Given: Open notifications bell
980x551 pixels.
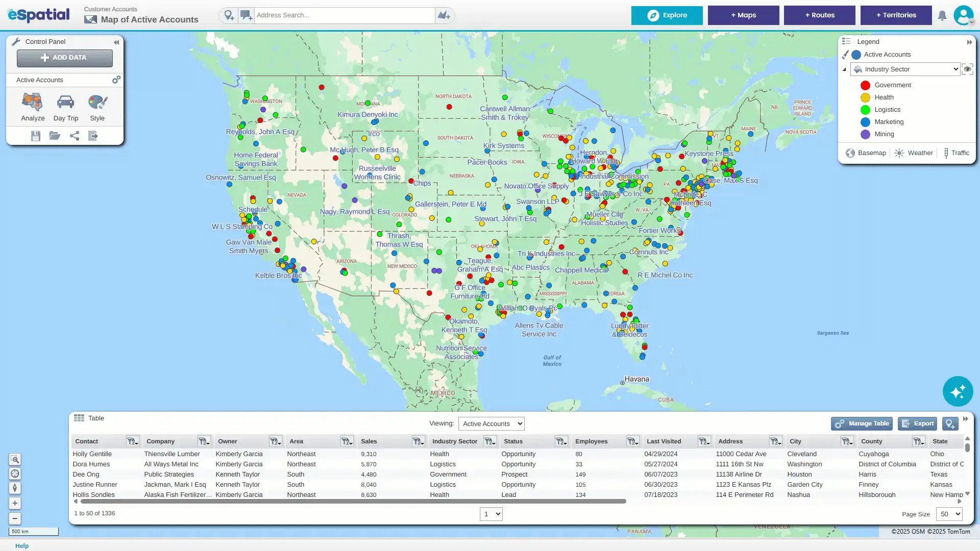Looking at the screenshot, I should pos(942,15).
